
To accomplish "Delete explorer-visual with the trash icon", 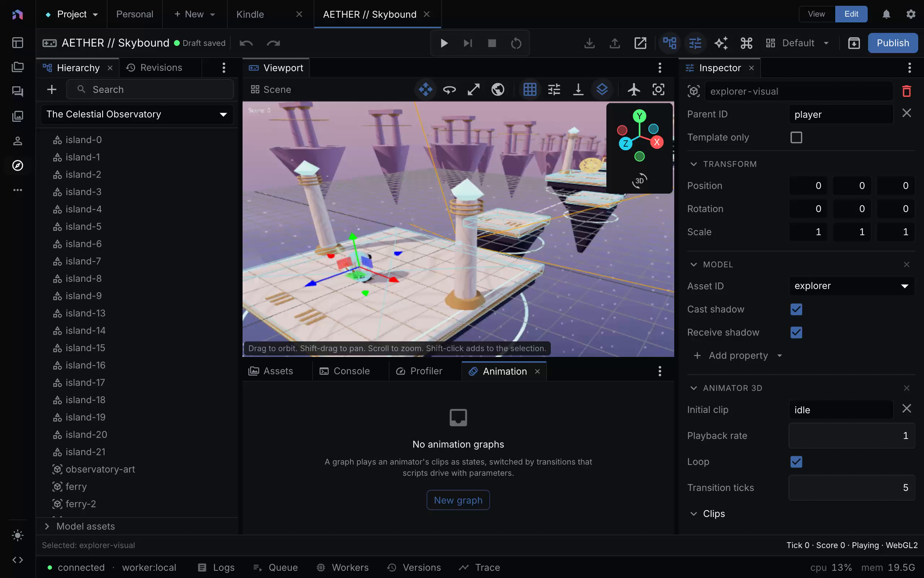I will 906,91.
